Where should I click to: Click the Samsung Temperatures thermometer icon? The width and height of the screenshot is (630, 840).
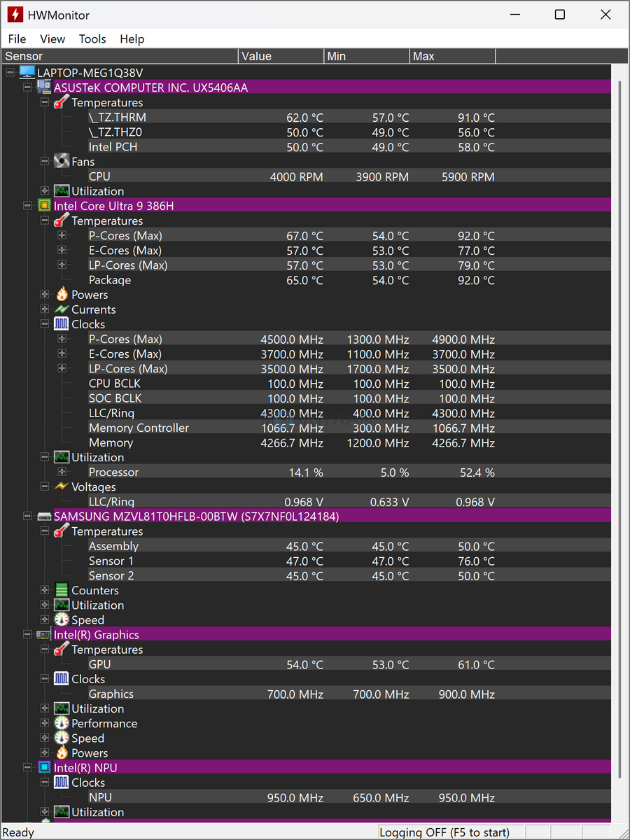tap(62, 531)
